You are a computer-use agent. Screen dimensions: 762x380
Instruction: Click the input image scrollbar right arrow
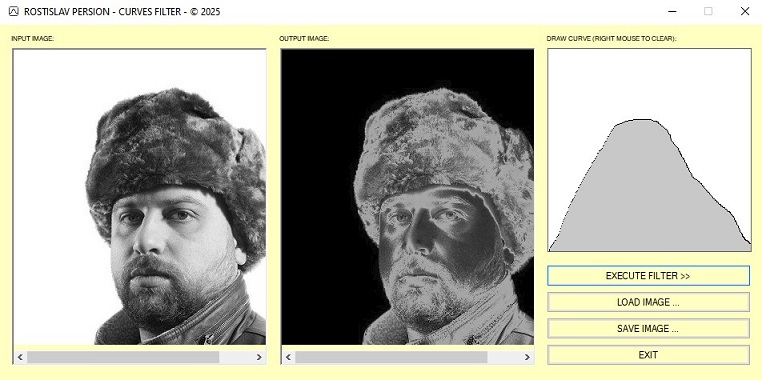259,357
